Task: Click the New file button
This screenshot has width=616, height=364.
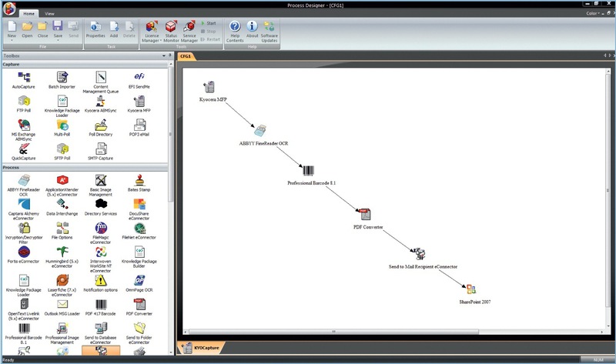Action: click(x=12, y=31)
